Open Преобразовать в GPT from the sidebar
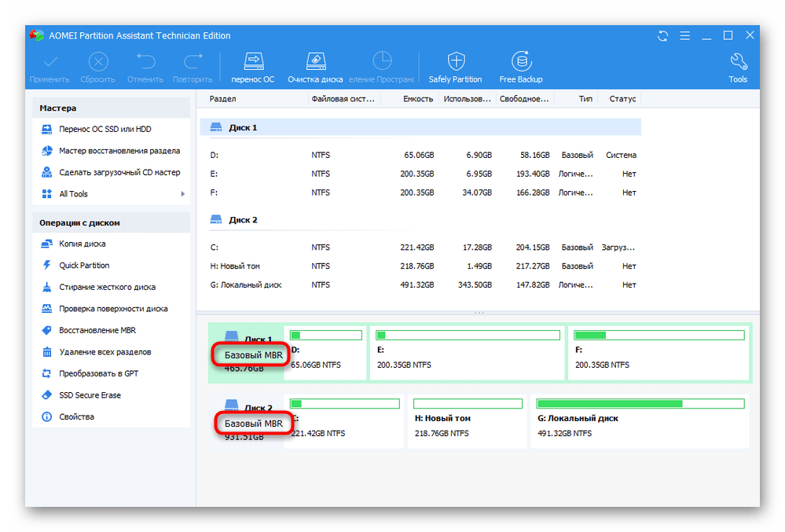Screen dimensions: 785x532 [x=98, y=374]
